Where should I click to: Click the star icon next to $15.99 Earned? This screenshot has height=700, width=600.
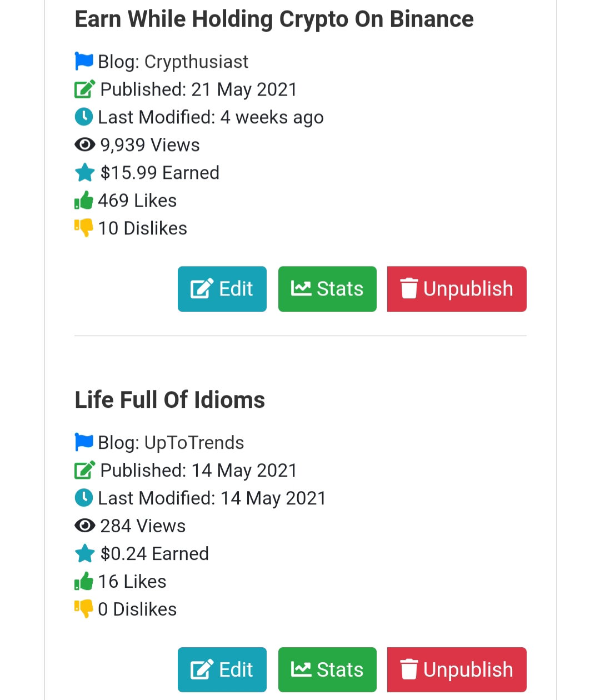point(85,172)
